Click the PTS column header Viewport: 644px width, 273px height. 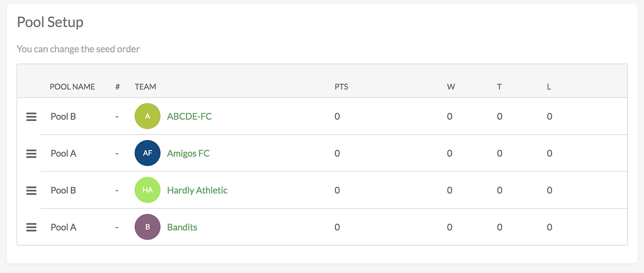click(x=341, y=87)
